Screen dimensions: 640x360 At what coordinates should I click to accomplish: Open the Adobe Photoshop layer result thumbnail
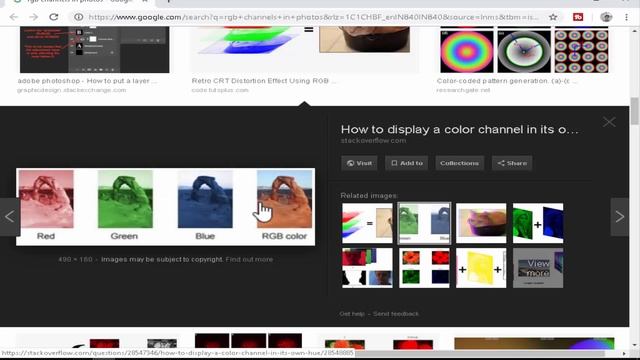pyautogui.click(x=95, y=49)
